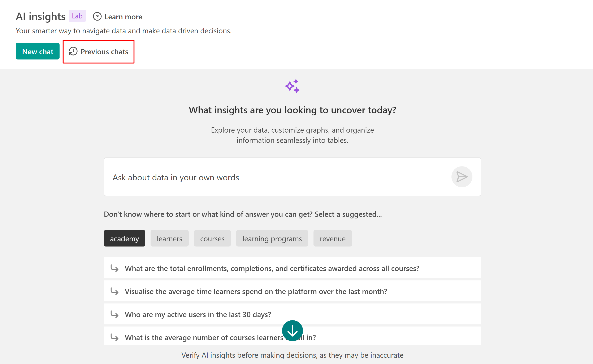This screenshot has height=364, width=593.
Task: Open Previous chats
Action: [x=104, y=52]
